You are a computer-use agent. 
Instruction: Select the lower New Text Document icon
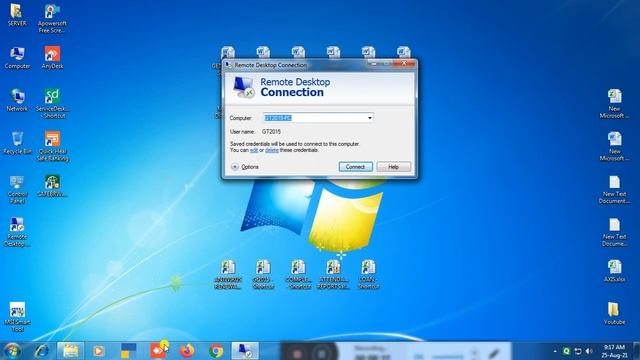click(x=614, y=232)
